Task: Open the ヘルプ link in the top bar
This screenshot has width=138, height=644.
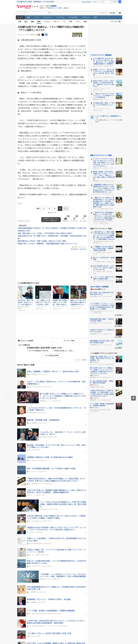Action: tap(94, 2)
